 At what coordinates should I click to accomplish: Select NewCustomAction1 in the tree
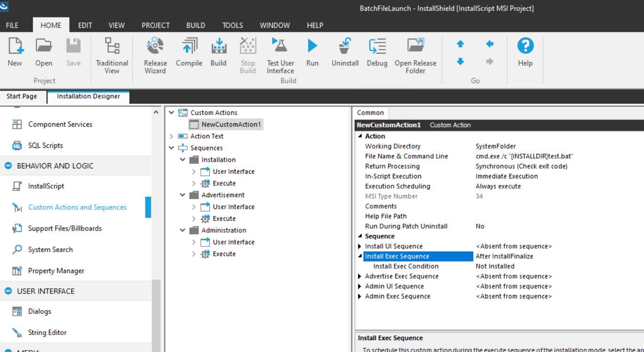[231, 124]
